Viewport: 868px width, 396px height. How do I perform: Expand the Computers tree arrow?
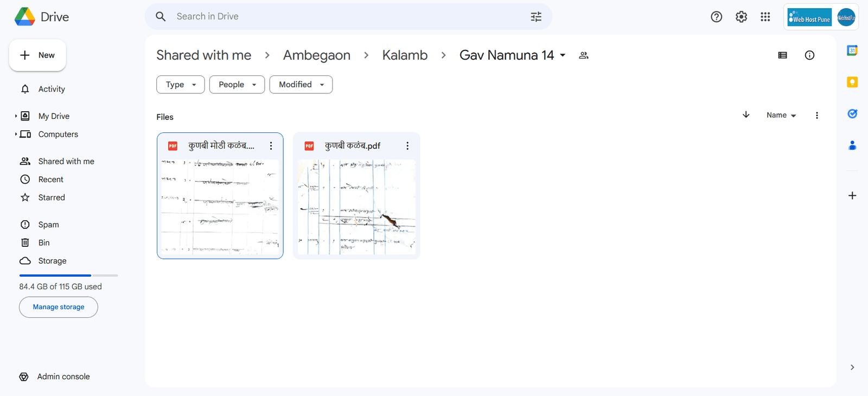coord(16,134)
